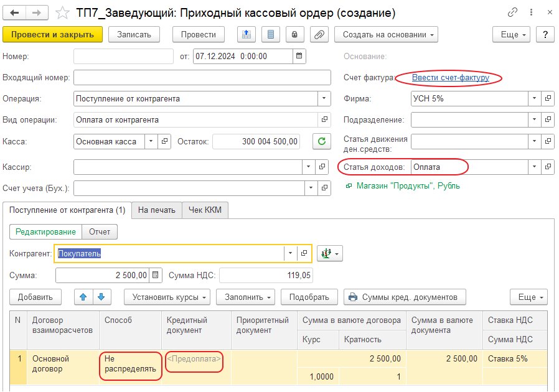Expand the Статья доходов dropdown
Image resolution: width=559 pixels, height=392 pixels.
[x=534, y=167]
